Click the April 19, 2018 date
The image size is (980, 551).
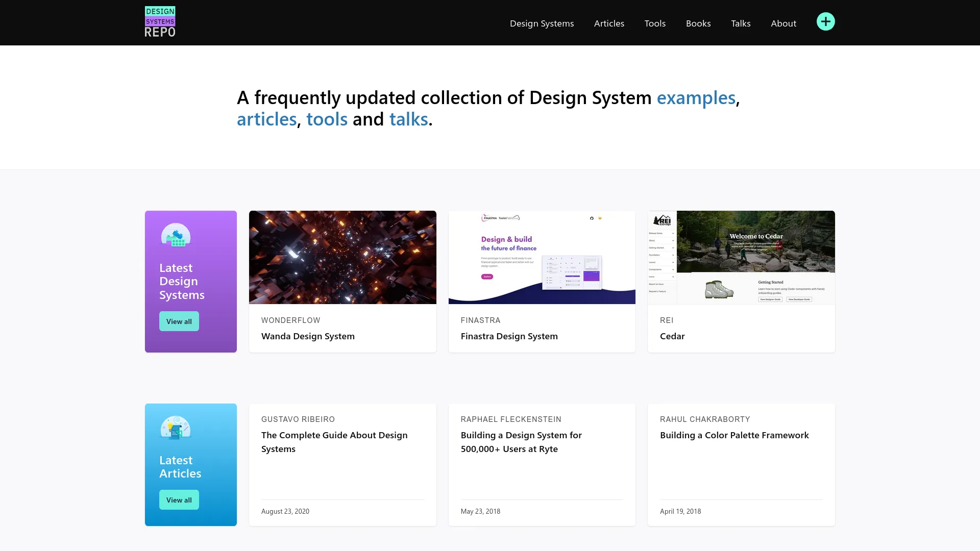(x=680, y=511)
